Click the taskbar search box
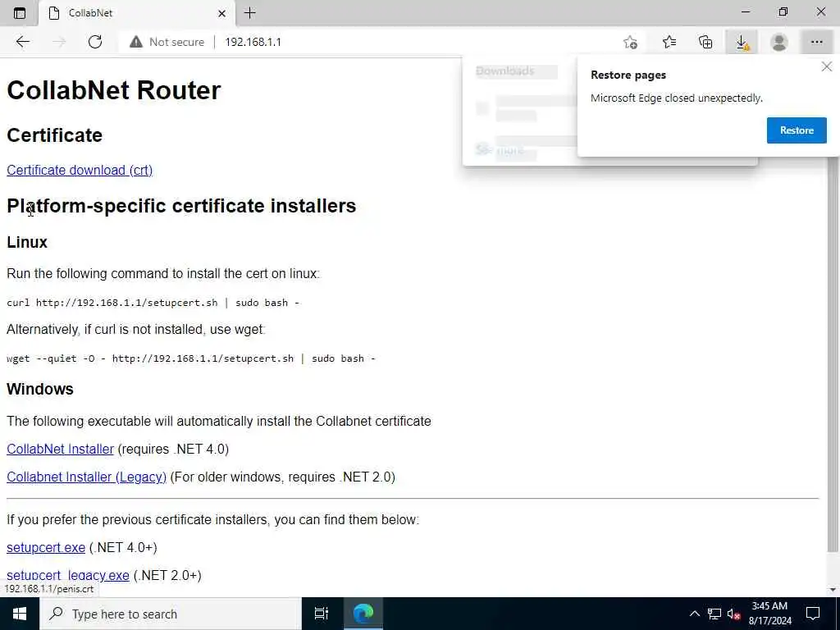 [171, 614]
